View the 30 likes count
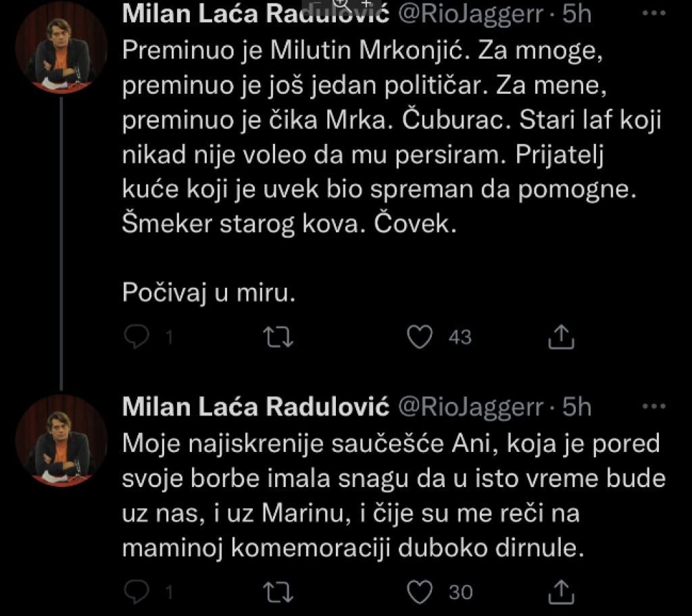Image resolution: width=692 pixels, height=616 pixels. click(x=460, y=592)
